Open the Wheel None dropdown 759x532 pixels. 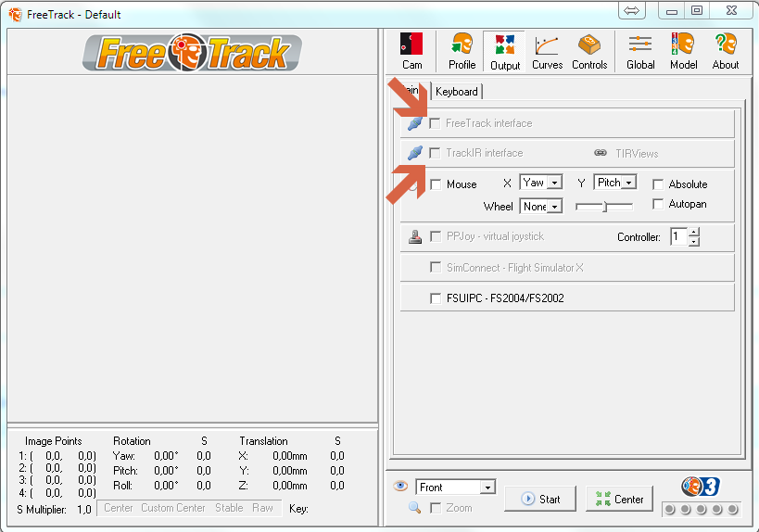pyautogui.click(x=540, y=206)
